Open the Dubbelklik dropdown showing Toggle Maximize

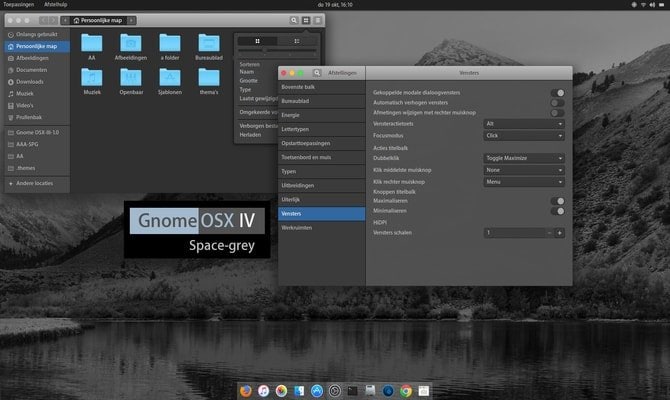point(524,158)
